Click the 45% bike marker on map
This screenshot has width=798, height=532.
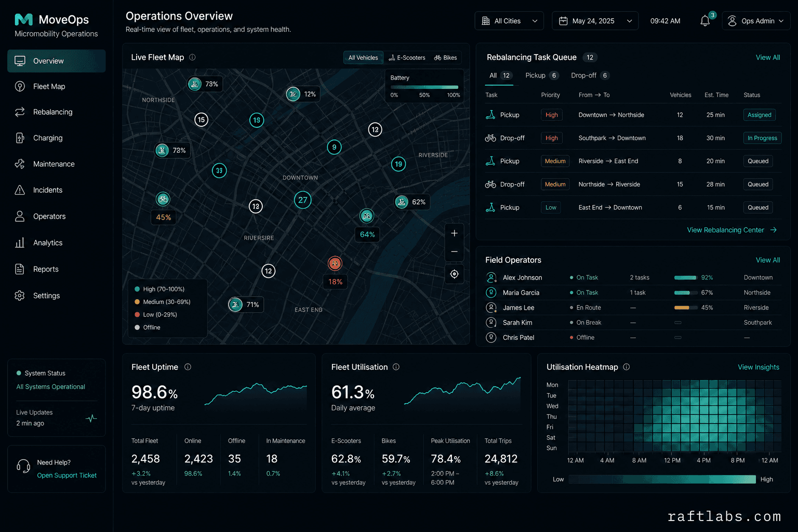[x=163, y=198]
